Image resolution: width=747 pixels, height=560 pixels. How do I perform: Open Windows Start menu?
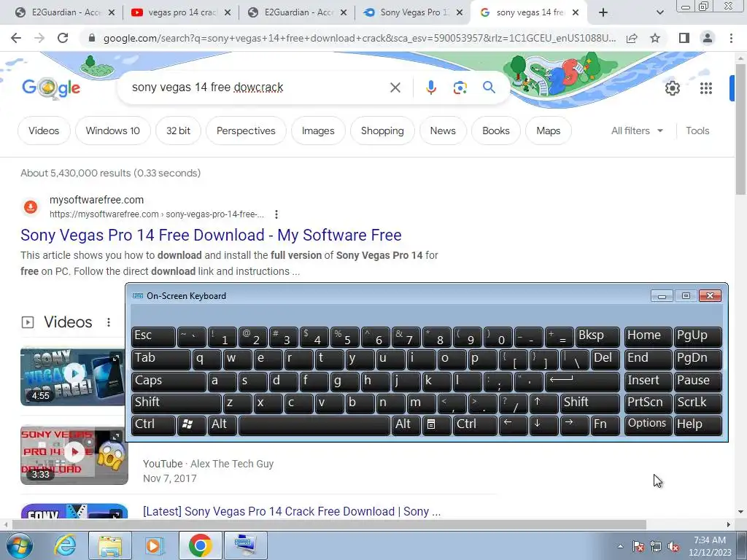point(20,545)
